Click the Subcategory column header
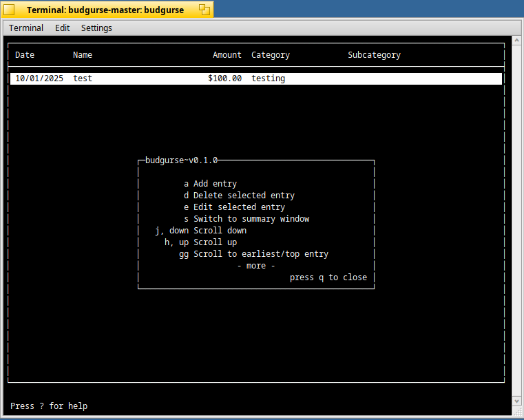Screen dimensions: 524x420 pyautogui.click(x=374, y=56)
